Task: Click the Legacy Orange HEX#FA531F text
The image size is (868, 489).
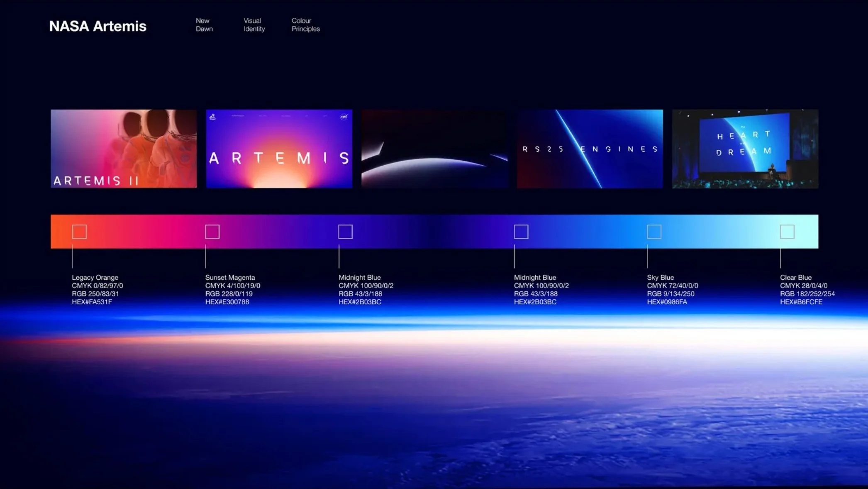Action: point(92,302)
